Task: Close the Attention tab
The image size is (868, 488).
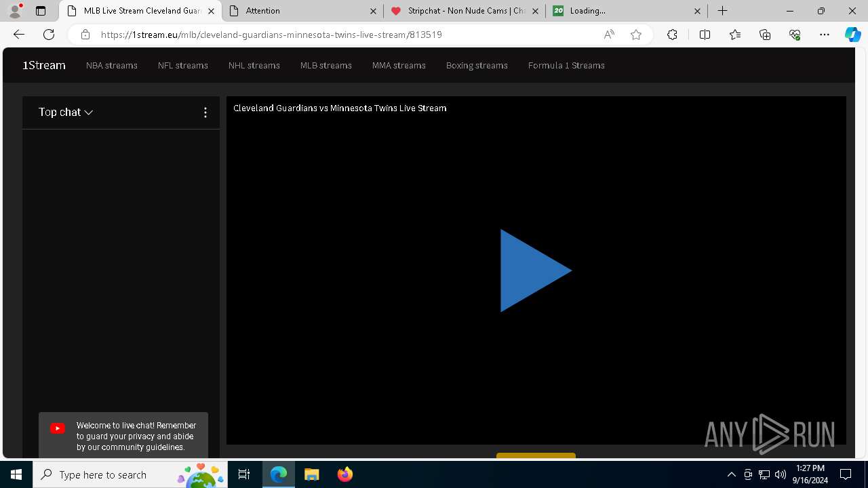Action: [x=373, y=11]
